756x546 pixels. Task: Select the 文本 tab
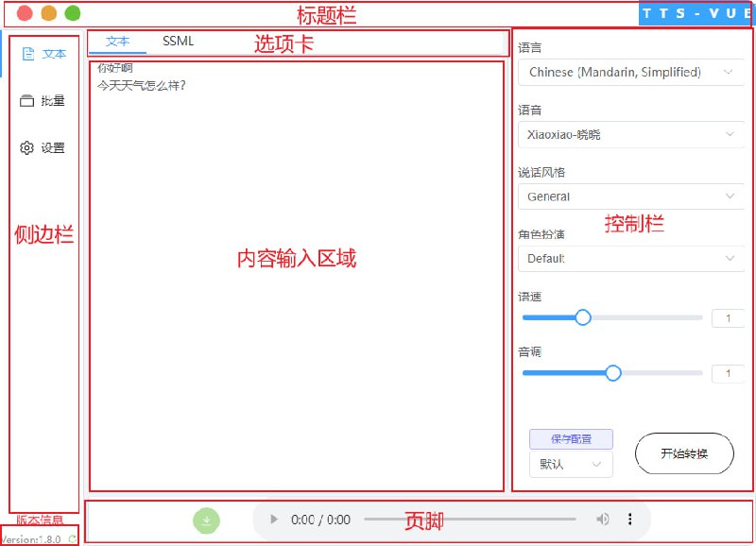pyautogui.click(x=118, y=42)
